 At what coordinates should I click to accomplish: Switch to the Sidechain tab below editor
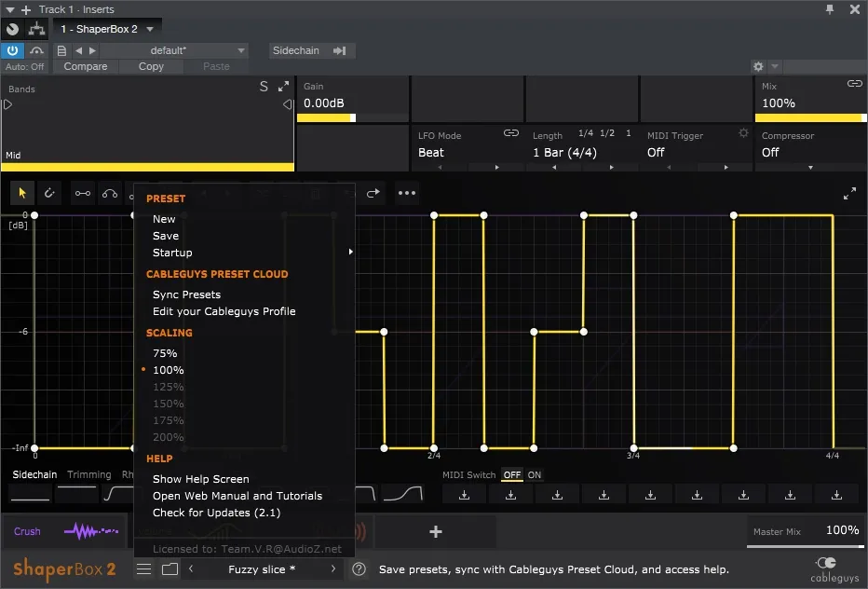coord(34,474)
